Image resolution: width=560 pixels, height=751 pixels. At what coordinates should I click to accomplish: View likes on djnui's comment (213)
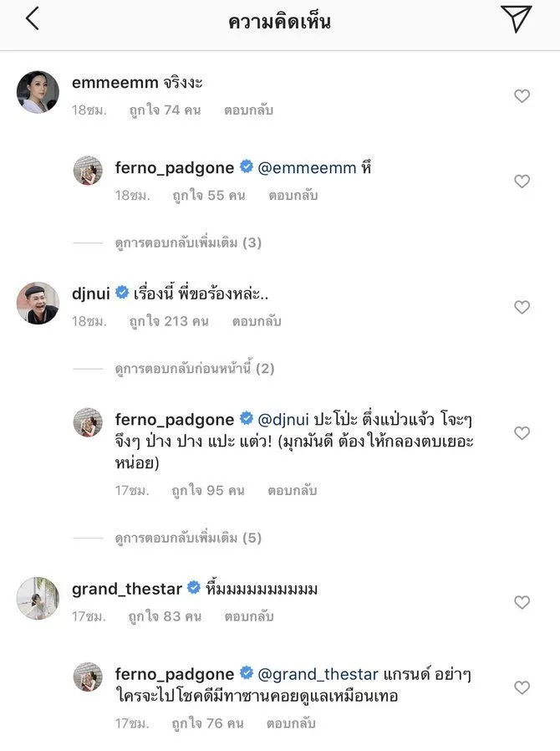[x=168, y=321]
